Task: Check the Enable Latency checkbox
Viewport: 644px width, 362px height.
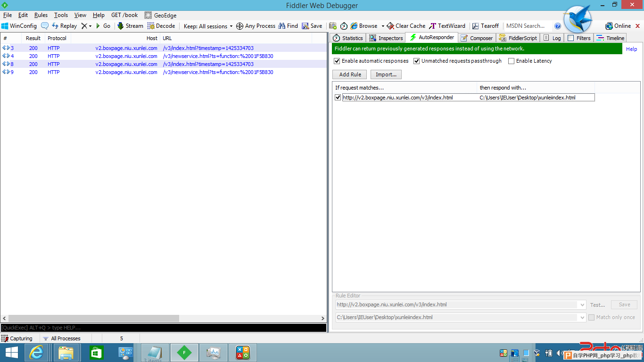Action: 511,61
